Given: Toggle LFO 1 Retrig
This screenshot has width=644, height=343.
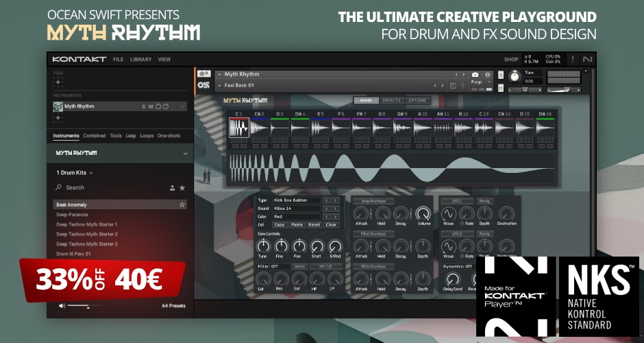Looking at the screenshot, I should (484, 201).
